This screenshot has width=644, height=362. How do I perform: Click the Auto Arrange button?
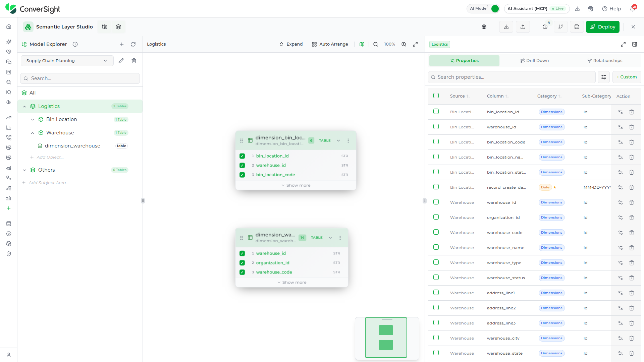(330, 44)
